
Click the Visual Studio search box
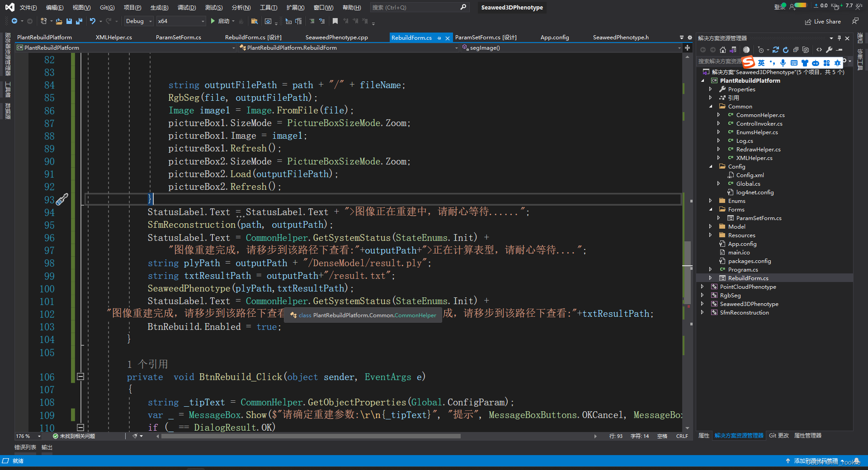point(419,7)
